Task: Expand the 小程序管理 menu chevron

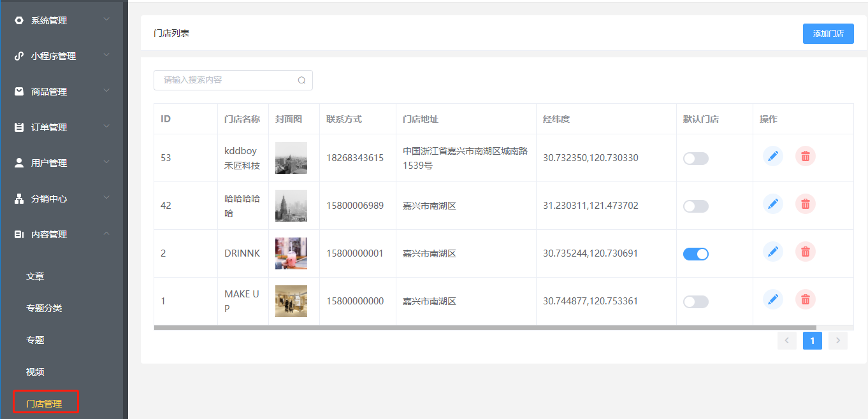Action: pos(106,55)
